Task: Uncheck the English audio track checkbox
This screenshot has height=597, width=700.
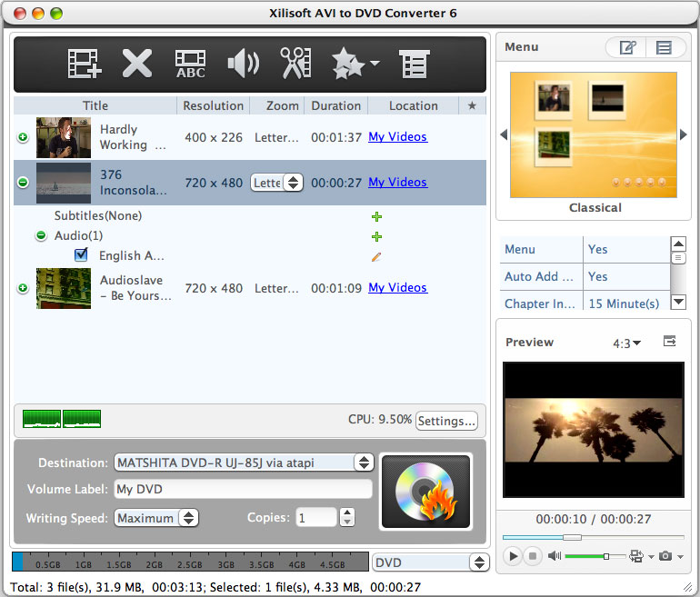Action: click(81, 254)
